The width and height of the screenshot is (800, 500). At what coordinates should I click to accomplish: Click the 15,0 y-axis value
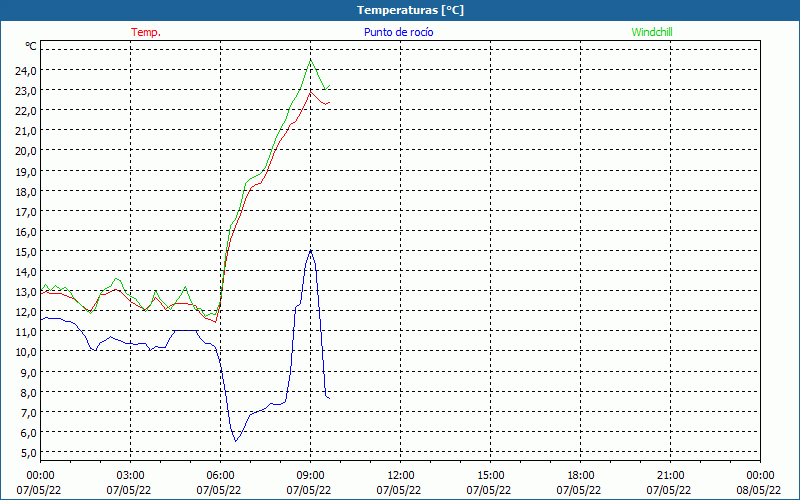(x=26, y=252)
